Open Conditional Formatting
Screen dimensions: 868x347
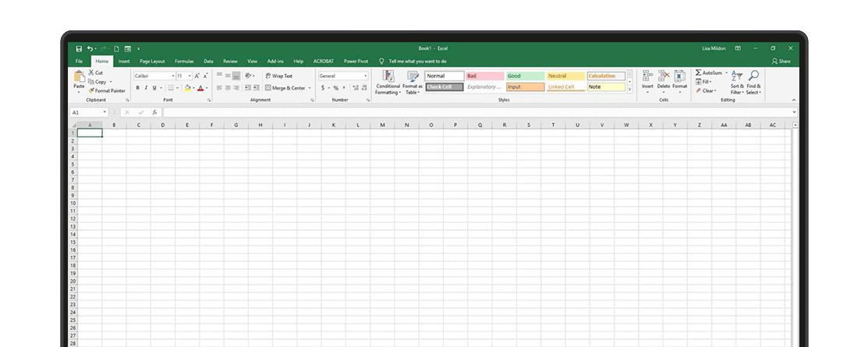point(388,83)
